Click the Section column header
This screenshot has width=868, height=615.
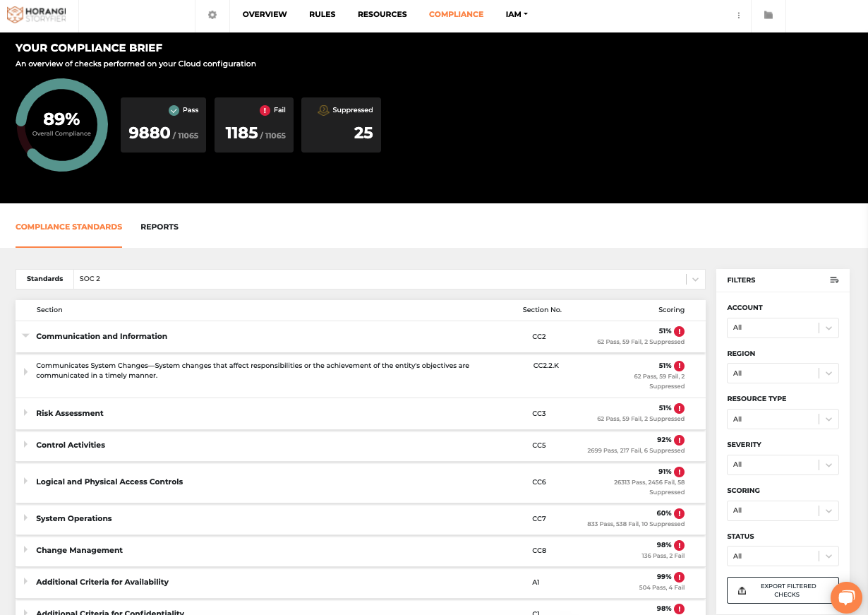(49, 310)
